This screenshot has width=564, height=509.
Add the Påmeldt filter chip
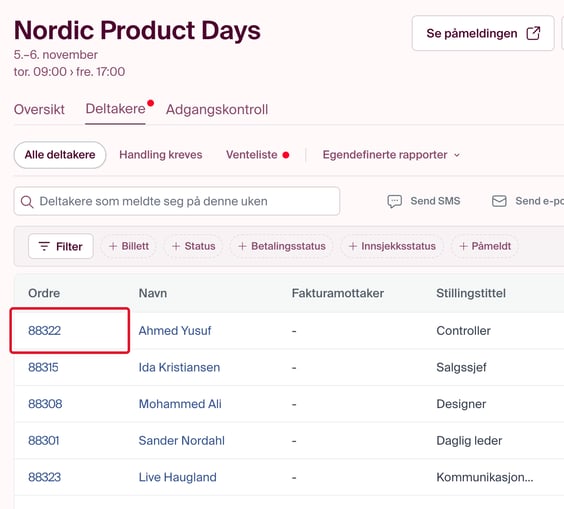tap(485, 246)
